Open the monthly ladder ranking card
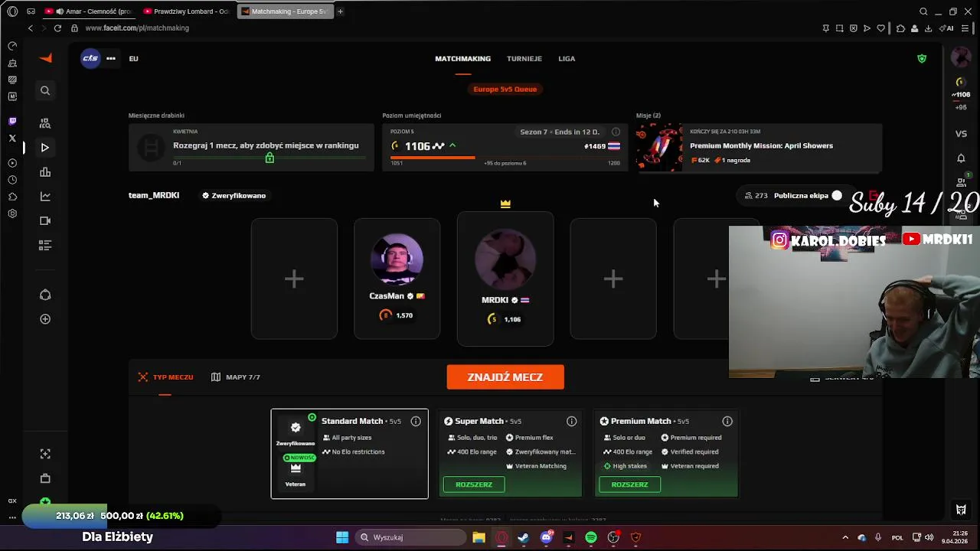 click(250, 146)
